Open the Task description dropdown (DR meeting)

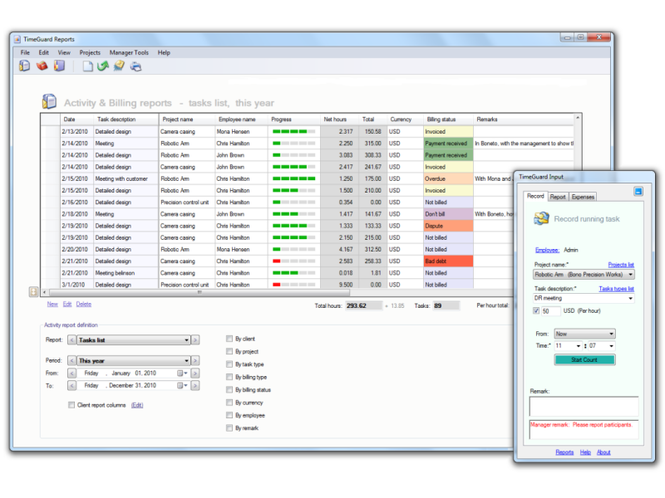[584, 298]
